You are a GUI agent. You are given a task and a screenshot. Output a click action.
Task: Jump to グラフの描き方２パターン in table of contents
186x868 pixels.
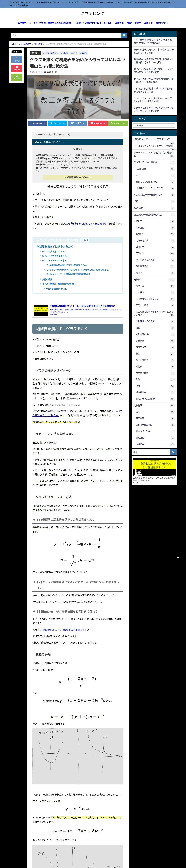click(x=54, y=251)
